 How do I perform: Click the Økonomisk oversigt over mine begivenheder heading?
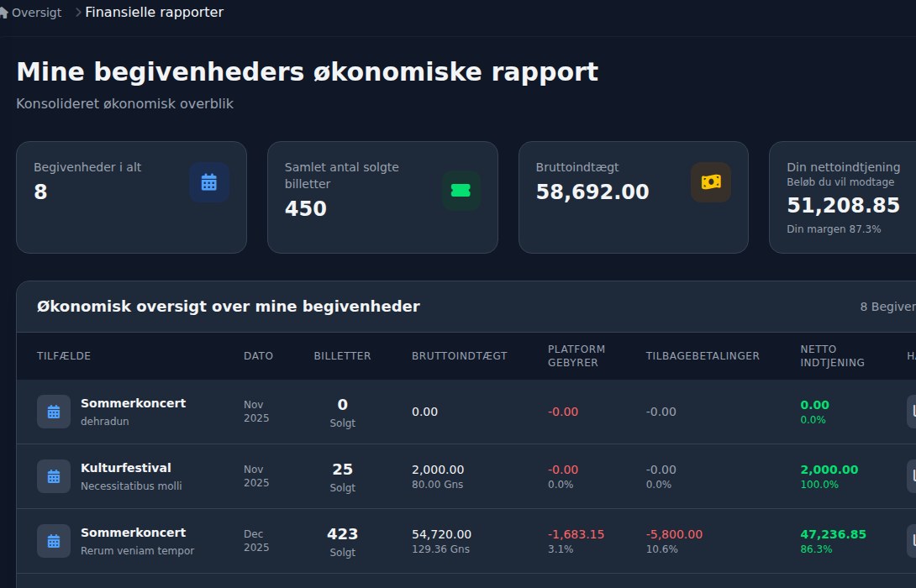click(x=229, y=306)
